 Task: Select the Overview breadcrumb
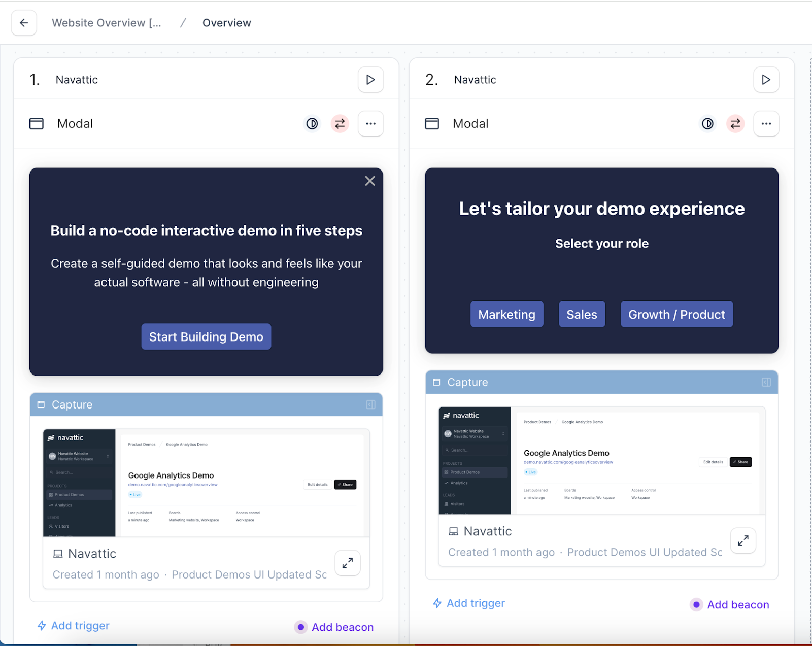point(227,23)
